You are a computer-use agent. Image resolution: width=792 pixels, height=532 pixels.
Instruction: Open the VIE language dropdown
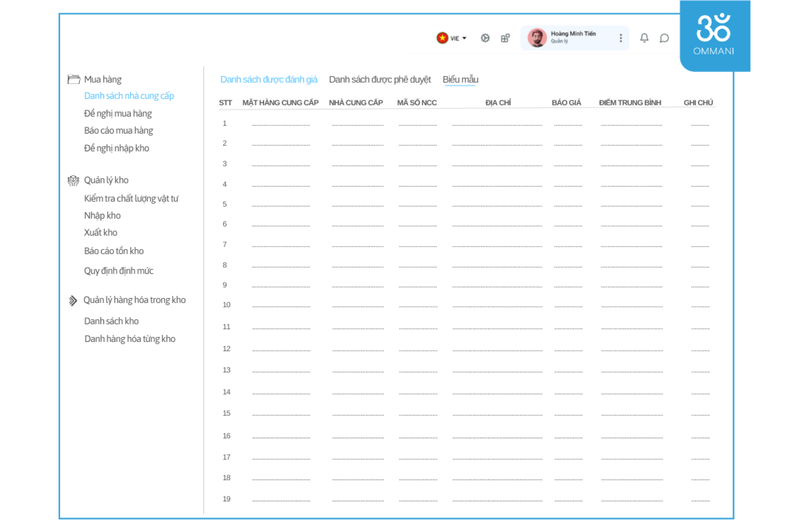(x=459, y=38)
